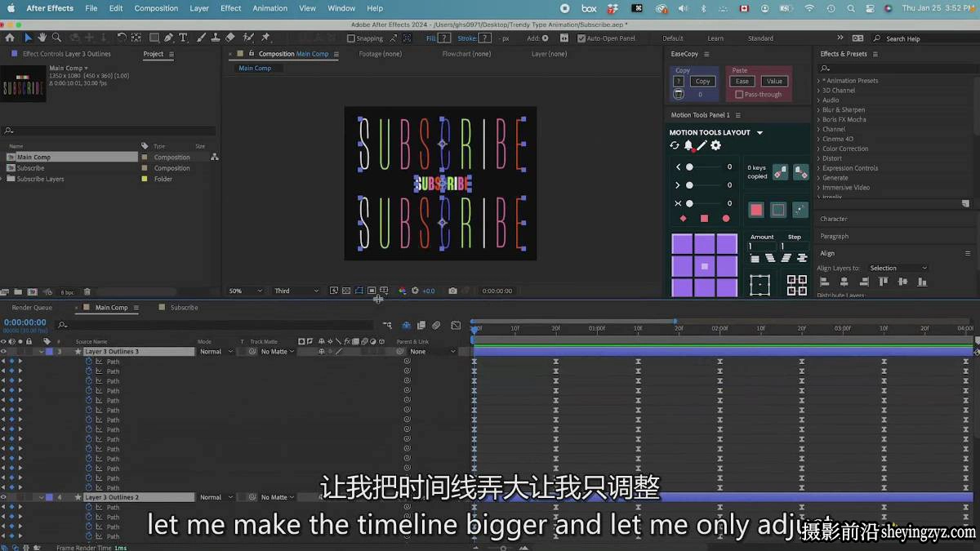Toggle Auto-Open Panel checkbox
980x551 pixels.
click(x=581, y=38)
